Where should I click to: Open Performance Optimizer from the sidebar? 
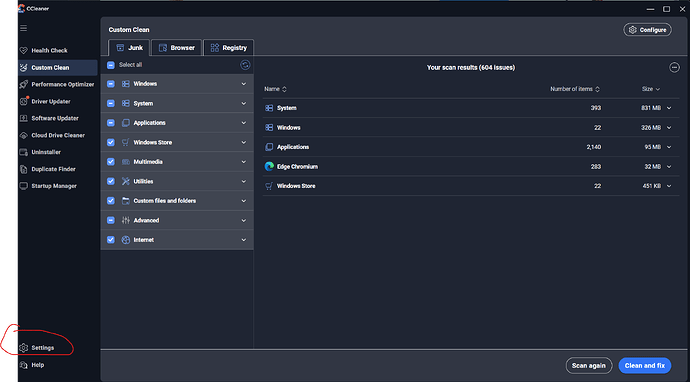click(x=58, y=84)
